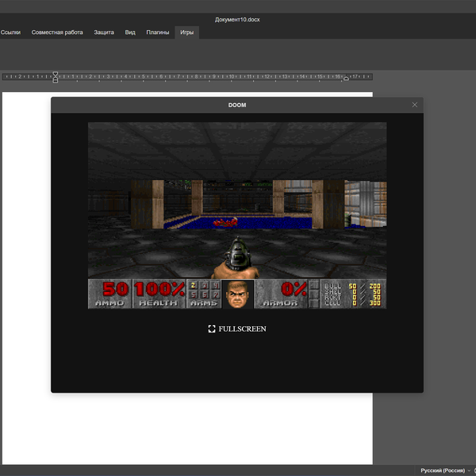
Task: Open the Плагины tab
Action: (157, 33)
